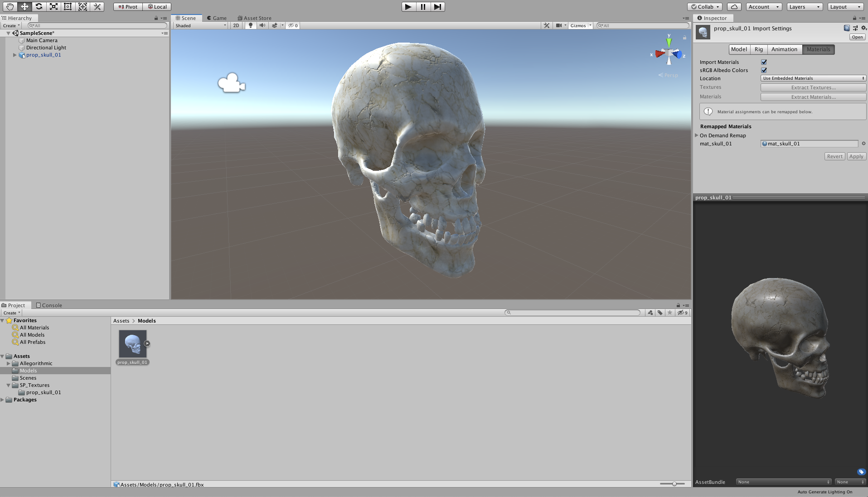Image resolution: width=868 pixels, height=497 pixels.
Task: Switch to the Asset Store tab
Action: [254, 18]
